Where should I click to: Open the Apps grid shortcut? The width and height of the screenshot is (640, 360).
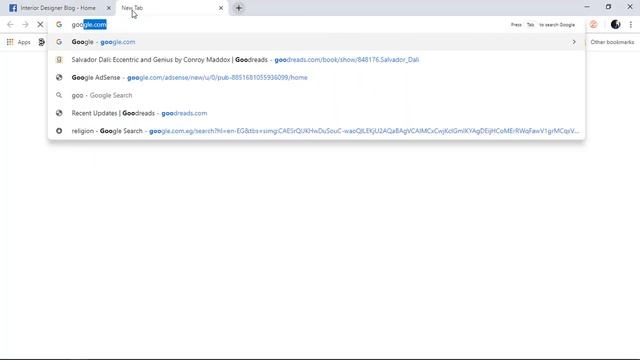[x=18, y=42]
